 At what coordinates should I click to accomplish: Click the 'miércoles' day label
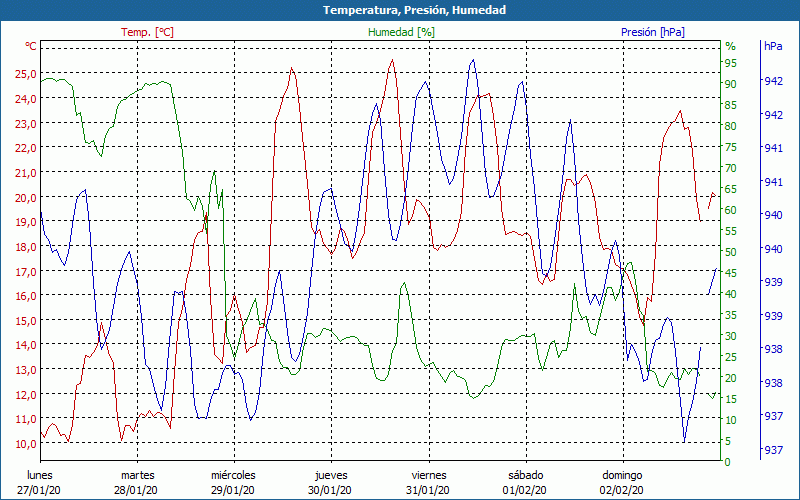234,476
